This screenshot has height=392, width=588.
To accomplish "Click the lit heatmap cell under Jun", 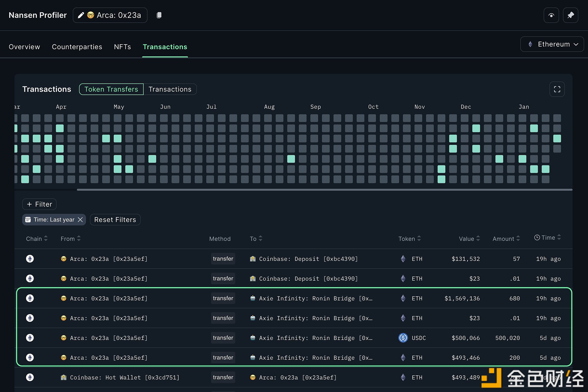I will (x=152, y=159).
